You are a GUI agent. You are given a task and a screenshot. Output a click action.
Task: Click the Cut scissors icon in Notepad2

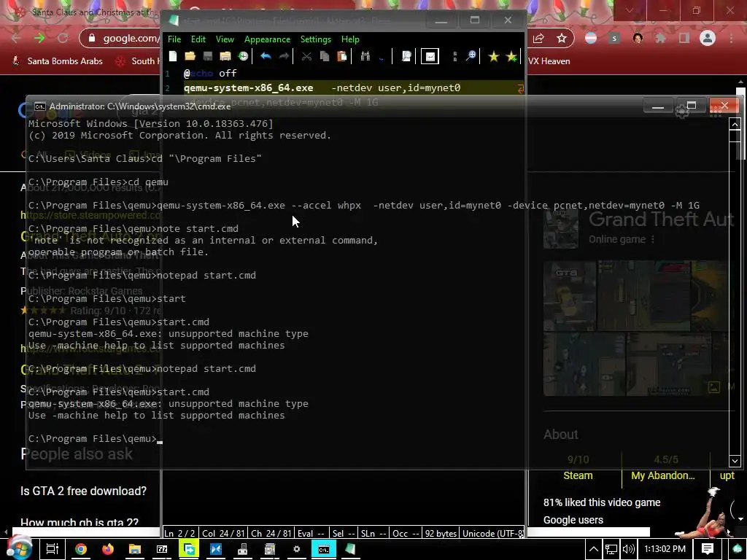pyautogui.click(x=307, y=56)
